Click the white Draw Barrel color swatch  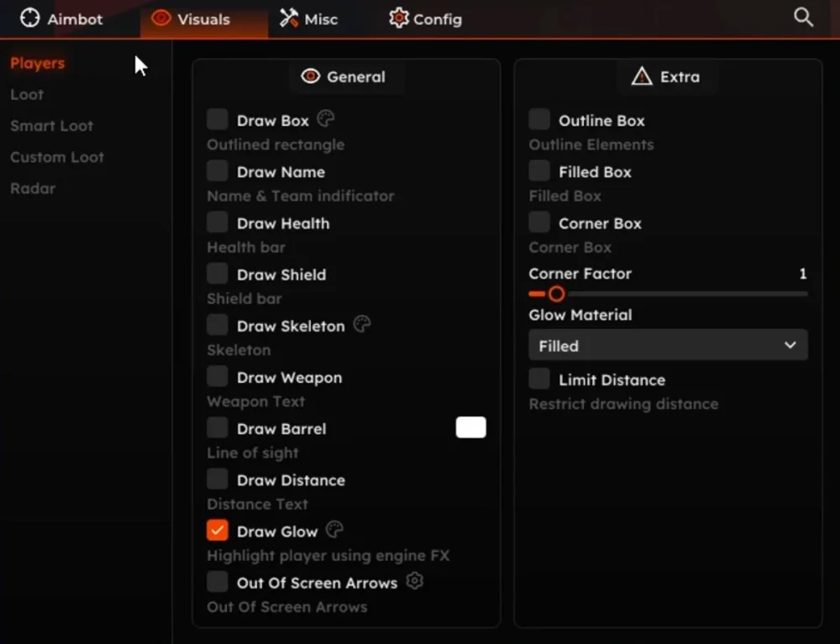pos(470,427)
